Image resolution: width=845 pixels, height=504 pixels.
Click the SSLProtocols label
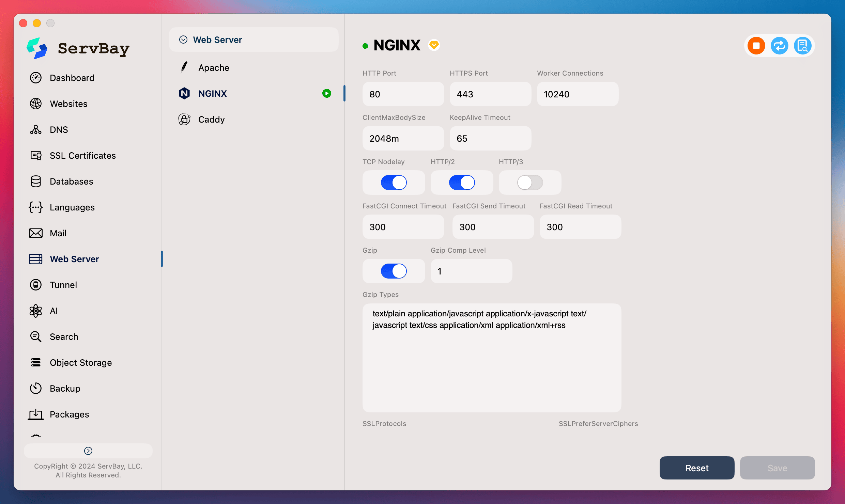coord(384,424)
